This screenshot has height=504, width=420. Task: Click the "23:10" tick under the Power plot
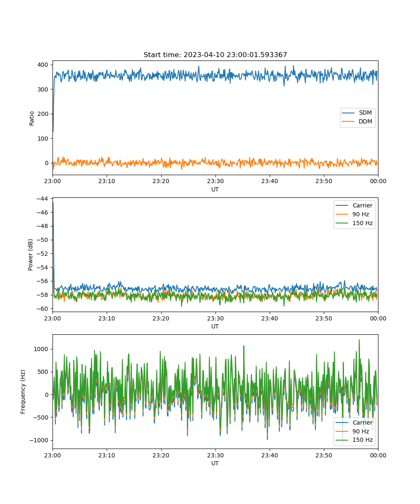(107, 318)
